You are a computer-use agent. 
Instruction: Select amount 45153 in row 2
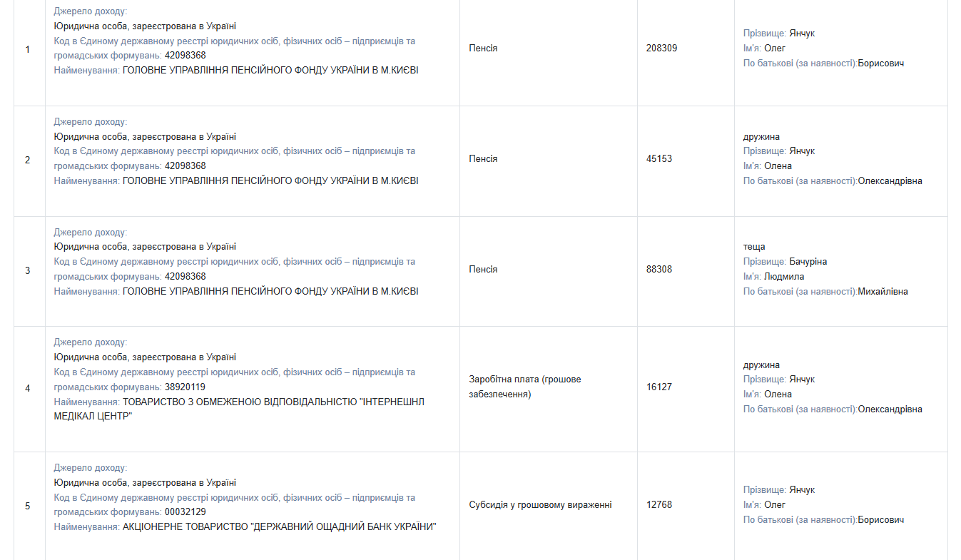tap(659, 159)
